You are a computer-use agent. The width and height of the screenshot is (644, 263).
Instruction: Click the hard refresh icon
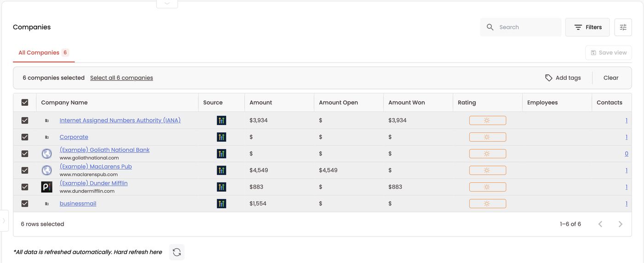[177, 252]
